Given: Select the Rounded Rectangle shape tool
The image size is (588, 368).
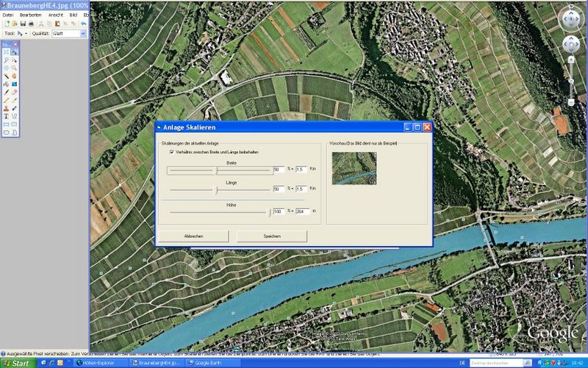Looking at the screenshot, I should (14, 124).
